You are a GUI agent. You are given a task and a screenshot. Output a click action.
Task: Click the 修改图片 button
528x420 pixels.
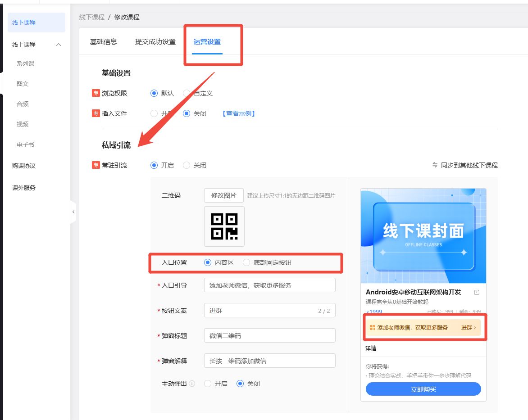[224, 195]
